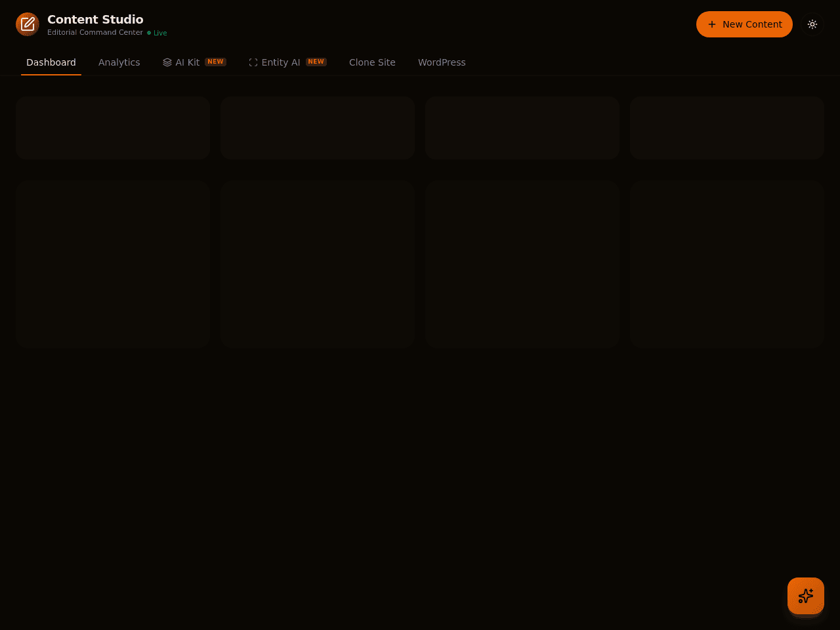Click the plus icon in New Content
The width and height of the screenshot is (840, 630).
[712, 24]
